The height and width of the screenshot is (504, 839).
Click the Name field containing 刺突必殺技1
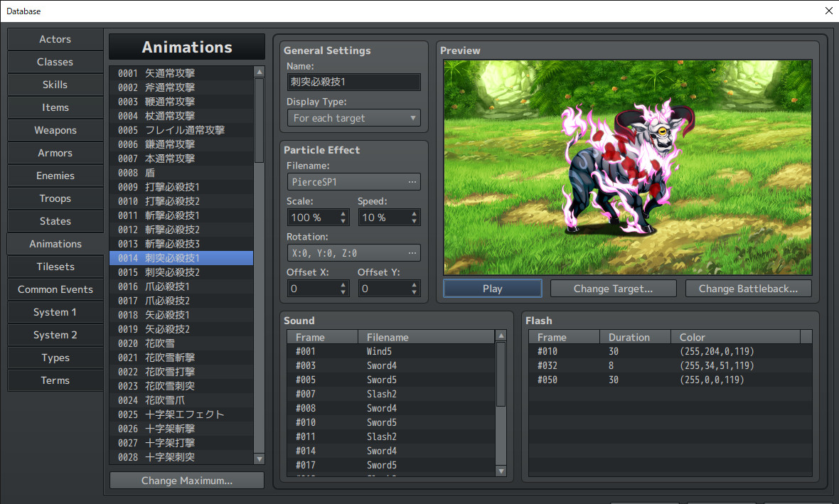(x=353, y=82)
